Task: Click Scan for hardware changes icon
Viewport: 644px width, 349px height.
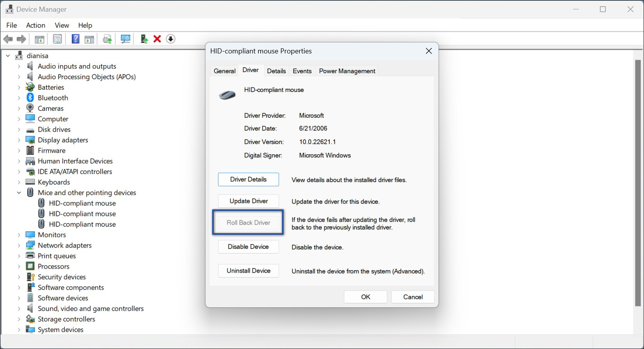Action: (126, 39)
